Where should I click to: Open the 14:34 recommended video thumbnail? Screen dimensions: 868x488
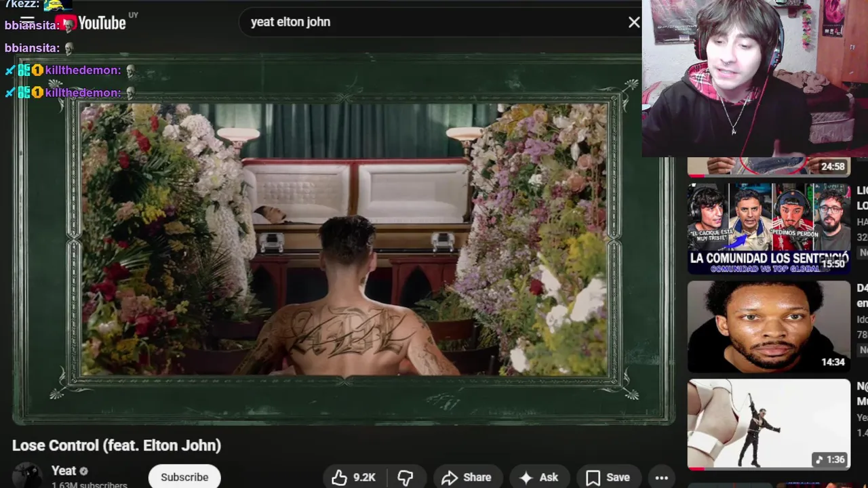pos(768,327)
